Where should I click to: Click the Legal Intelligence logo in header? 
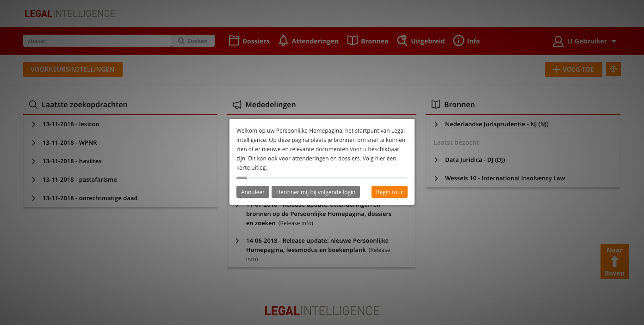(70, 13)
